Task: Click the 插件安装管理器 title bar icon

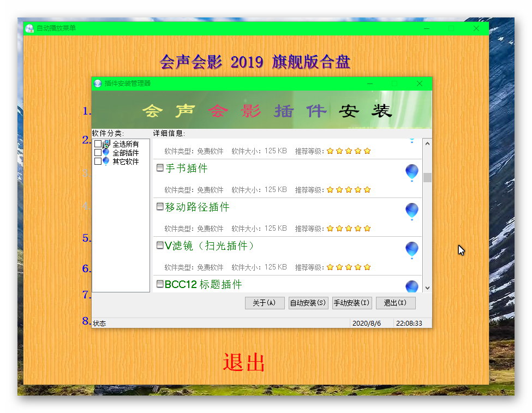Action: point(98,83)
